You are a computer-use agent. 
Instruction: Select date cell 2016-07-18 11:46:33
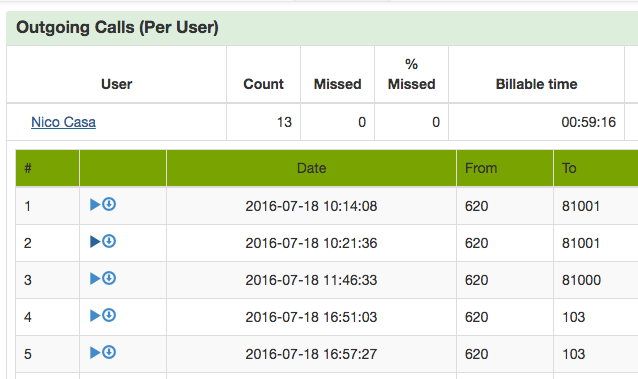(311, 280)
